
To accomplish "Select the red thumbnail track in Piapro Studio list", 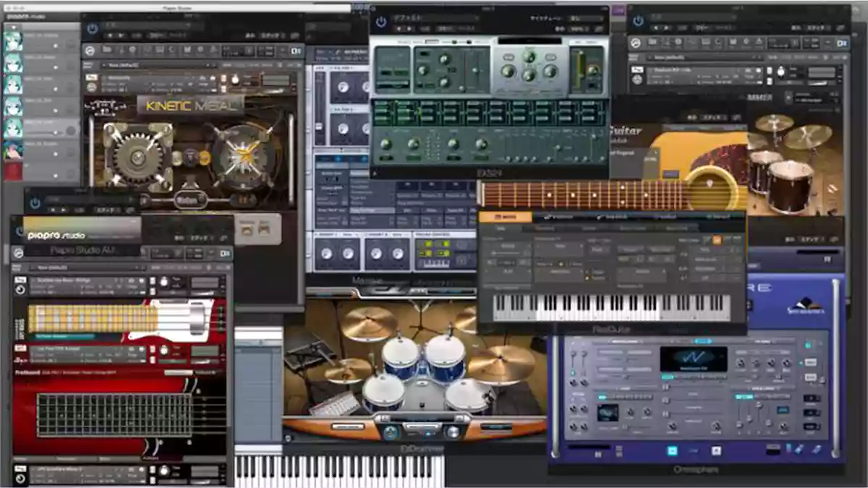I will 12,172.
